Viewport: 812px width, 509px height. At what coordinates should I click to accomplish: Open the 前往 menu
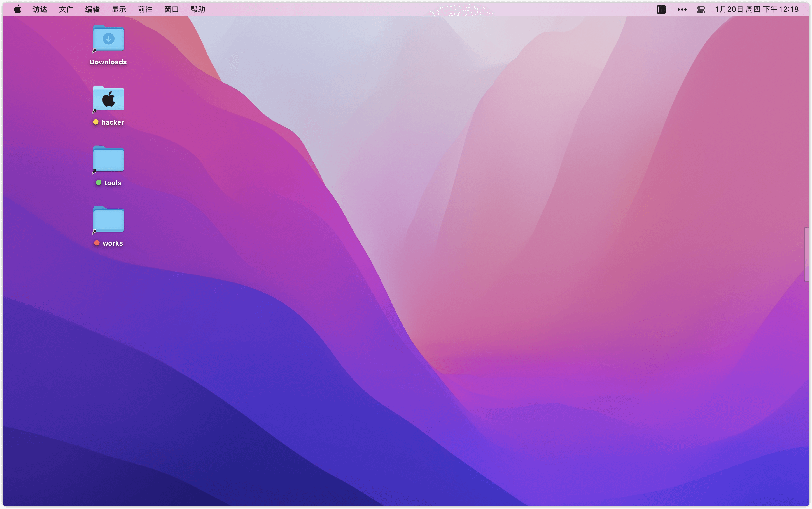[145, 9]
